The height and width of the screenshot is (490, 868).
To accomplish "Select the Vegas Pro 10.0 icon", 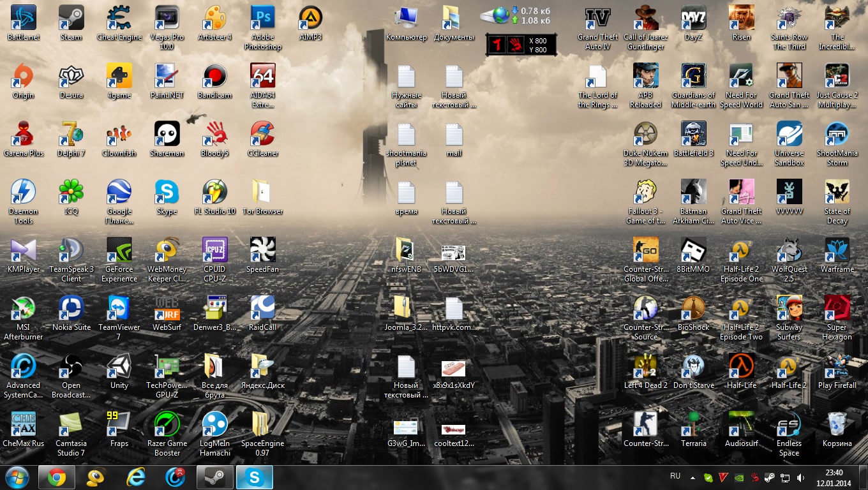I will click(x=167, y=28).
